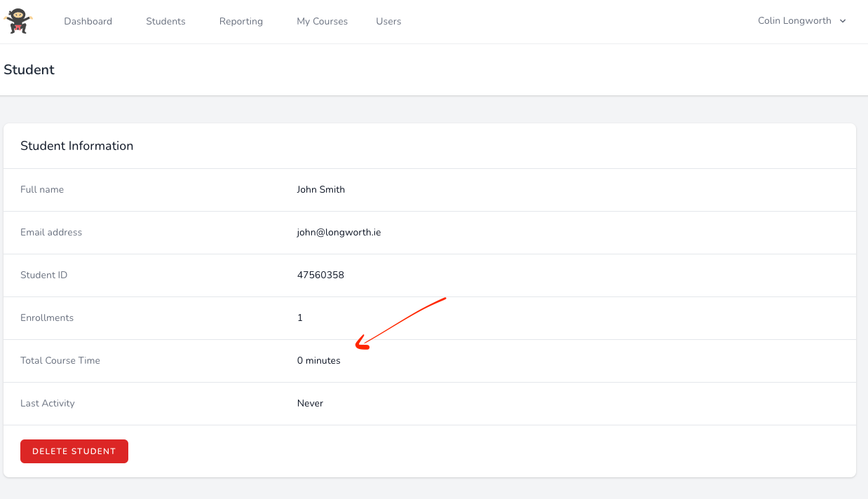
Task: Click the email john@longworth.ie
Action: (x=339, y=232)
